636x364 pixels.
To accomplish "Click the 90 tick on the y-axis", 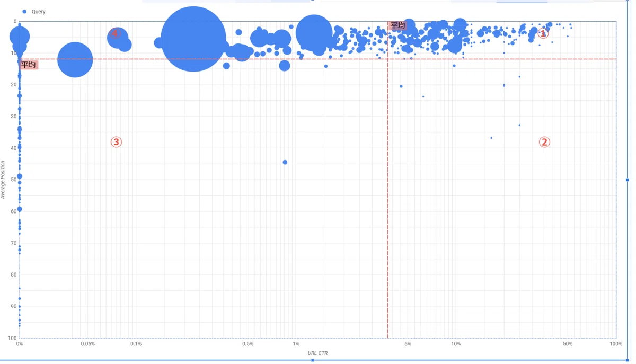I will 14,306.
